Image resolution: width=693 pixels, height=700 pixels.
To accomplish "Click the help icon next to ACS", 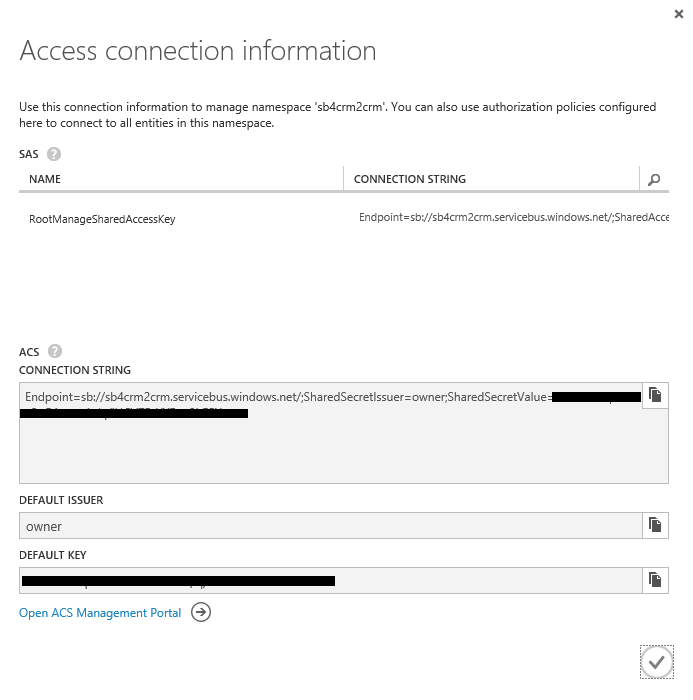I will tap(55, 351).
